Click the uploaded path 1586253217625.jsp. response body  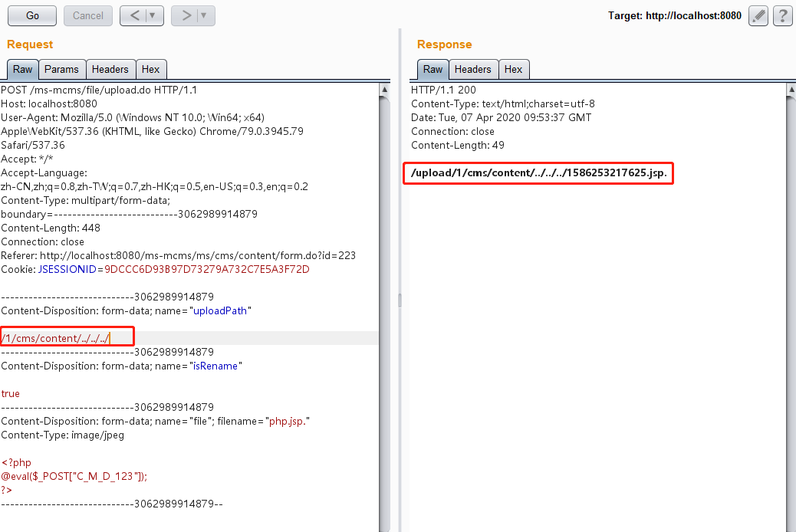(x=538, y=173)
